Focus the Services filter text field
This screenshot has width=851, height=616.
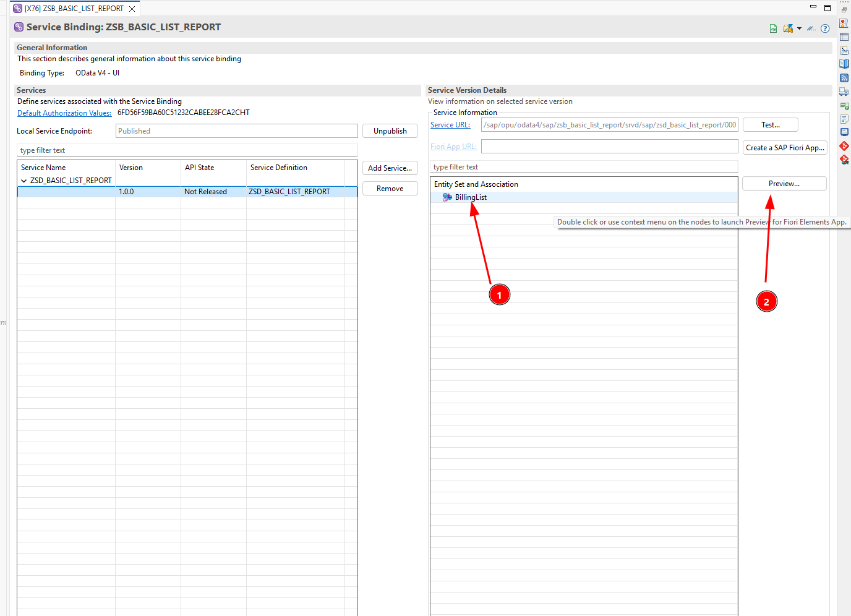pyautogui.click(x=187, y=150)
